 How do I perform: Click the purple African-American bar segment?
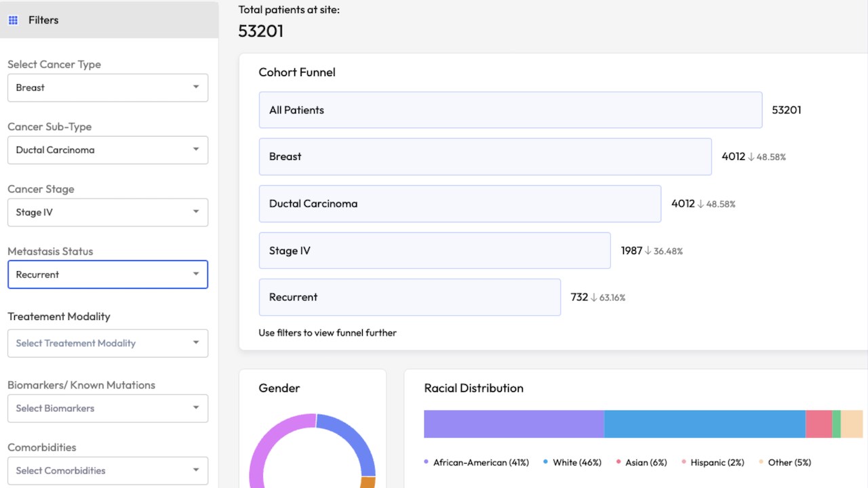tap(513, 424)
